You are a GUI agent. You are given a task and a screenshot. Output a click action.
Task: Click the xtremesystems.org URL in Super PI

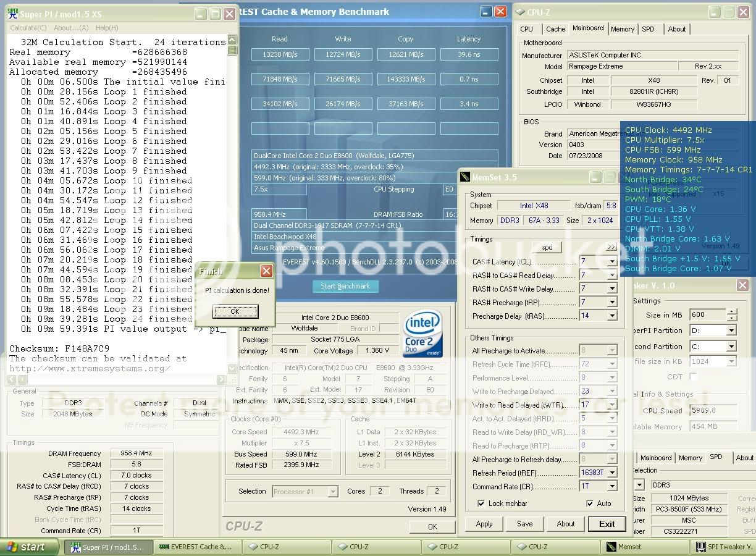[x=90, y=368]
